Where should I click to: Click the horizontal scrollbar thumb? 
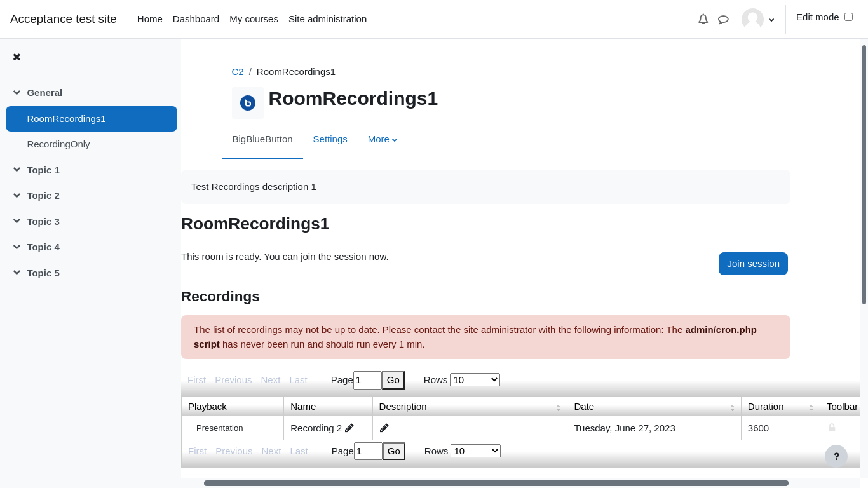pyautogui.click(x=496, y=483)
